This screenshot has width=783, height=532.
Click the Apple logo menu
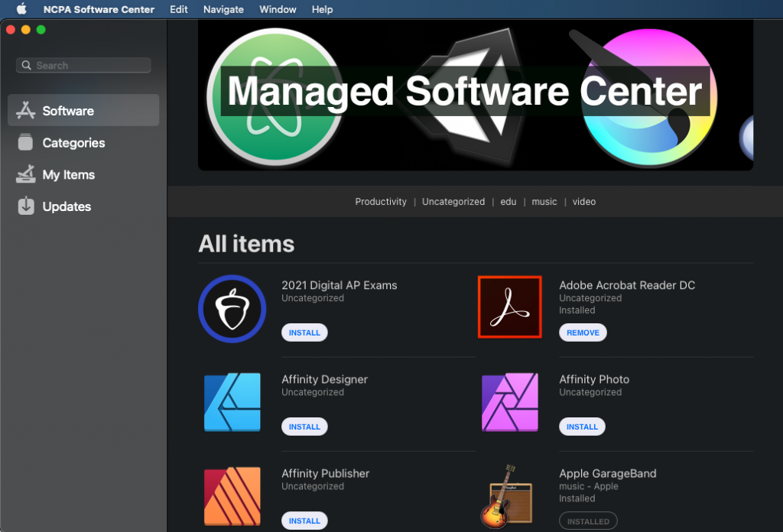[x=21, y=9]
